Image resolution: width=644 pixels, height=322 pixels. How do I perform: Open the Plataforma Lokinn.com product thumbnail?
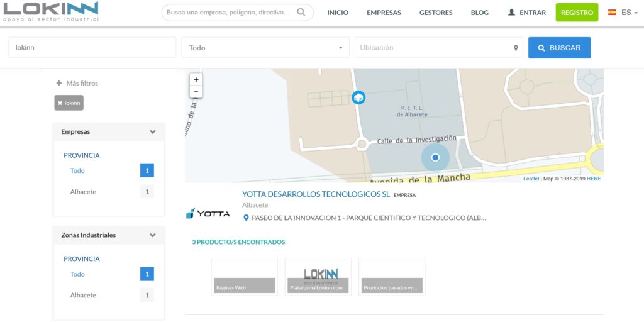coord(318,277)
